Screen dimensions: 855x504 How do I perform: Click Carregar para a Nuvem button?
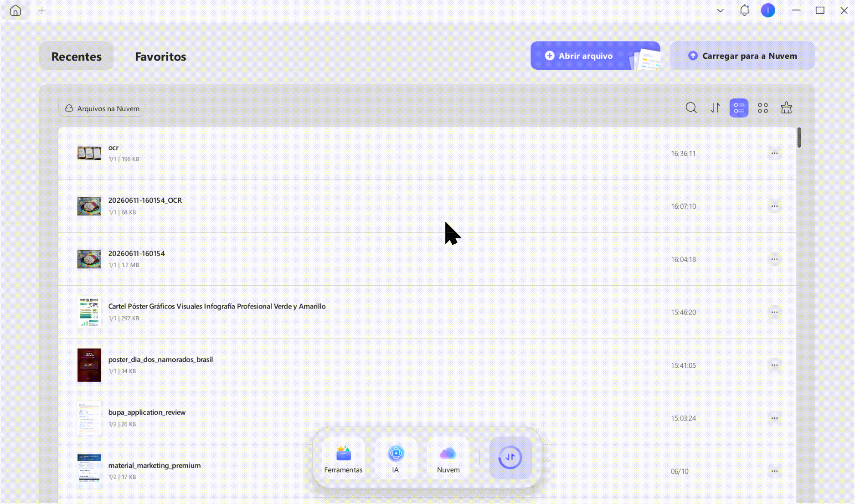(742, 56)
